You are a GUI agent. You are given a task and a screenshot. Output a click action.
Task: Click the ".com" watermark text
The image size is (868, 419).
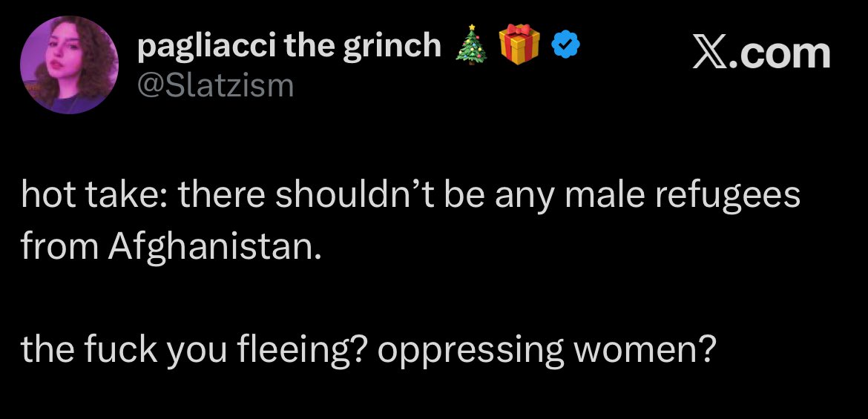[x=779, y=53]
